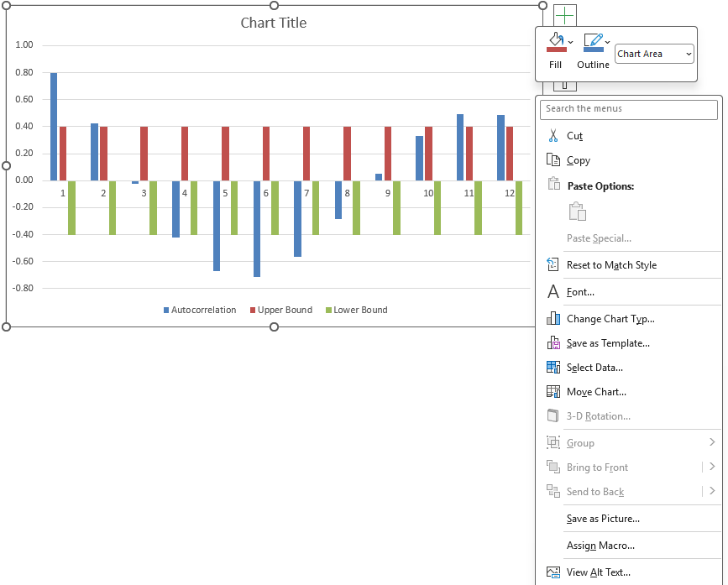Click the Change Chart Type bar icon
The width and height of the screenshot is (728, 585).
pyautogui.click(x=553, y=318)
